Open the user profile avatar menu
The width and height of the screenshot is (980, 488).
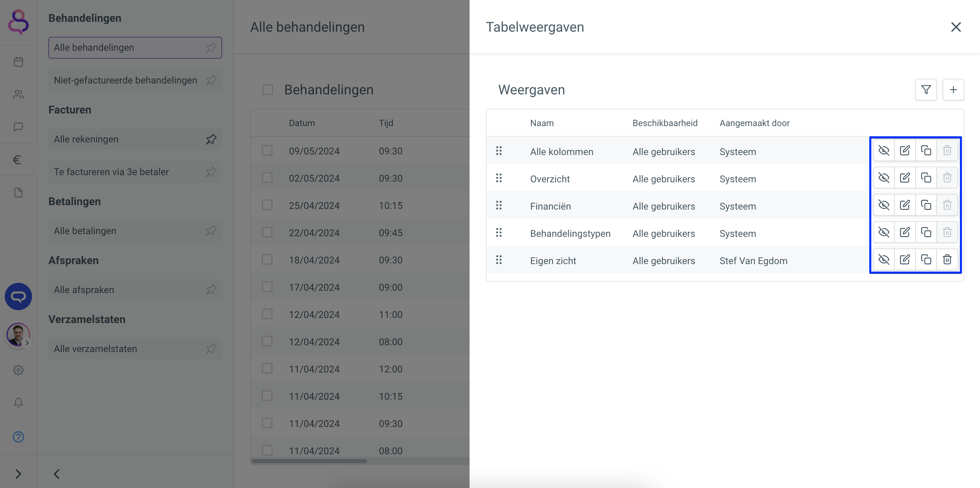18,335
